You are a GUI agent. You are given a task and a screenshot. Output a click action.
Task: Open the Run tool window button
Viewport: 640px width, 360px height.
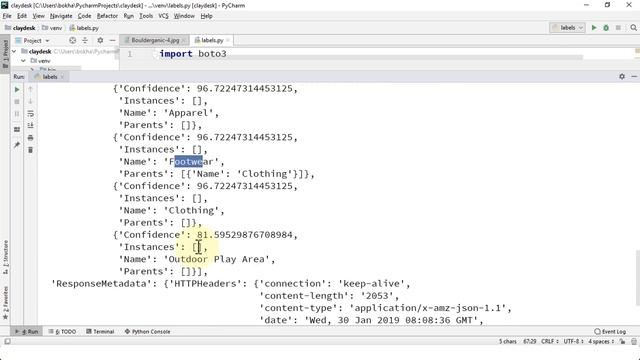pyautogui.click(x=27, y=331)
